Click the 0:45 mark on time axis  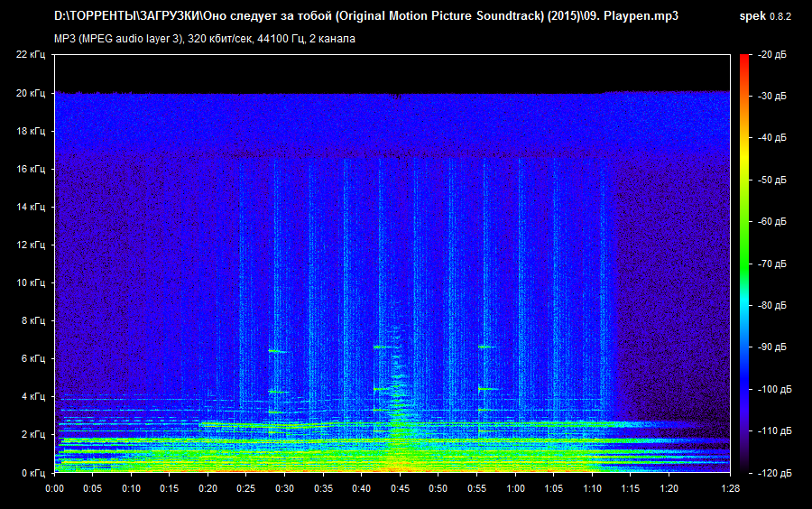400,488
